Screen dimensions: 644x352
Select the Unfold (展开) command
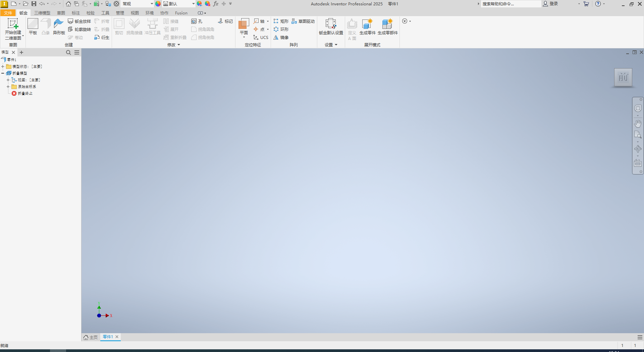(x=171, y=29)
